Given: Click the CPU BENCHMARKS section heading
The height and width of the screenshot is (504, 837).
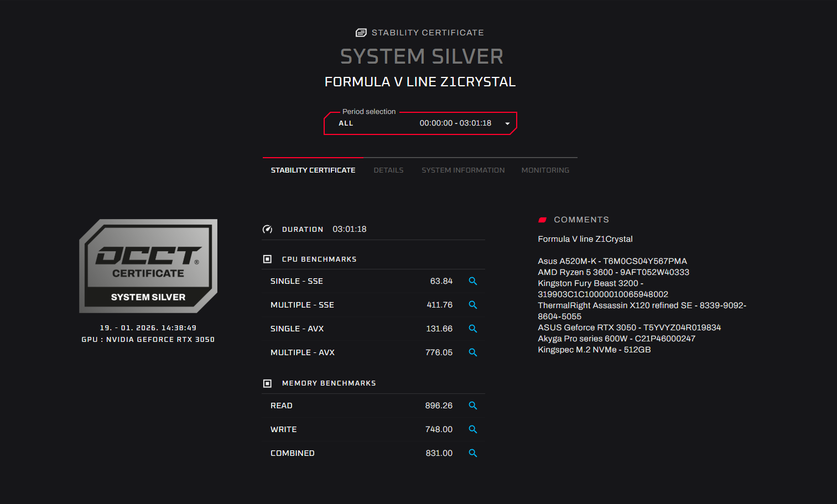Looking at the screenshot, I should coord(319,259).
